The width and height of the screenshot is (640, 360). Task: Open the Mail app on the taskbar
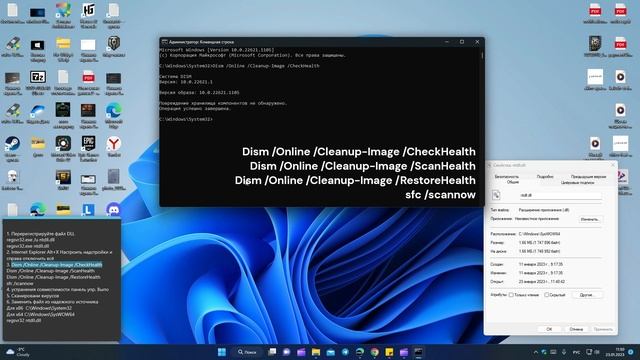[x=331, y=352]
